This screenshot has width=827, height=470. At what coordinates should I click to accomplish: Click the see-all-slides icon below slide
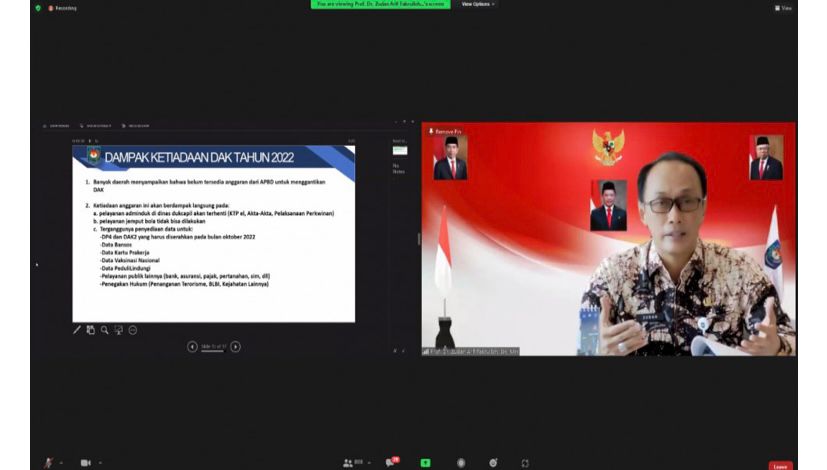coord(90,330)
